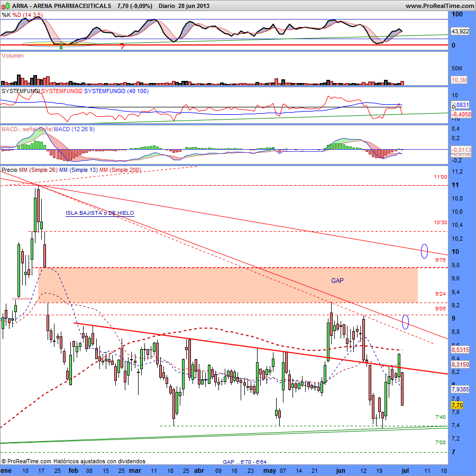Click the MM (Simple 13) label

pyautogui.click(x=79, y=170)
